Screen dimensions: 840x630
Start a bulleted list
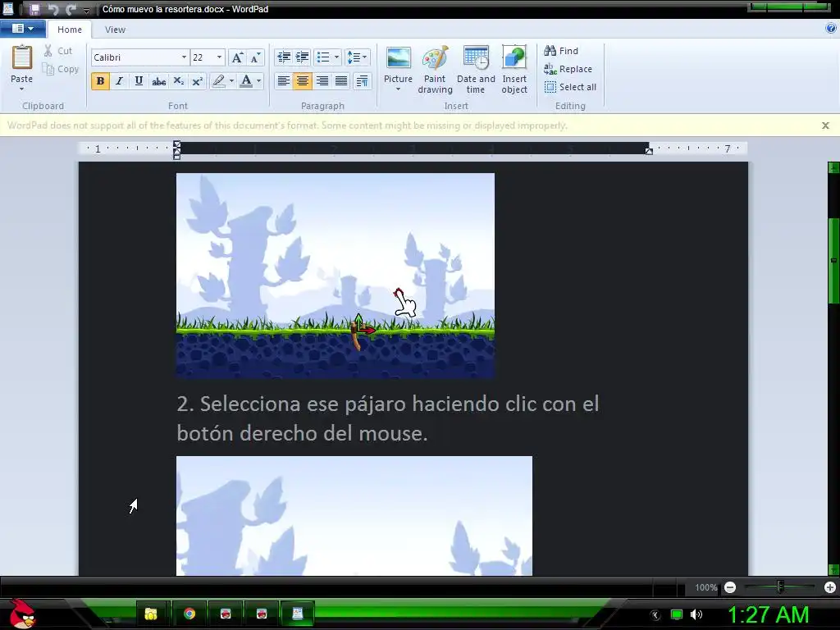tap(323, 57)
